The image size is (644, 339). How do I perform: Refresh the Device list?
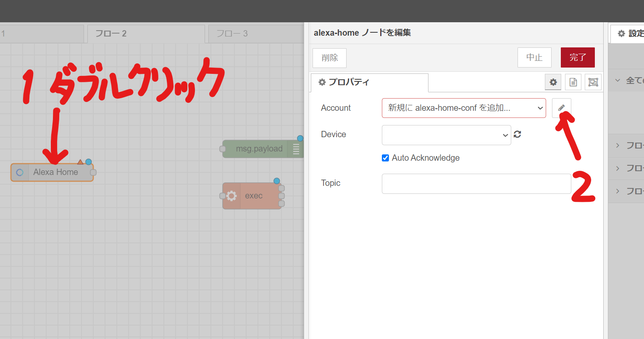tap(518, 134)
